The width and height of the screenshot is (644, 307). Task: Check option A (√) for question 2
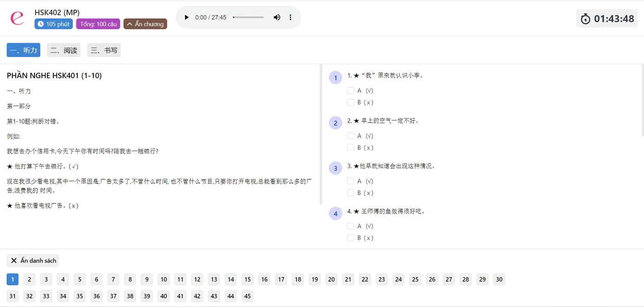click(351, 136)
